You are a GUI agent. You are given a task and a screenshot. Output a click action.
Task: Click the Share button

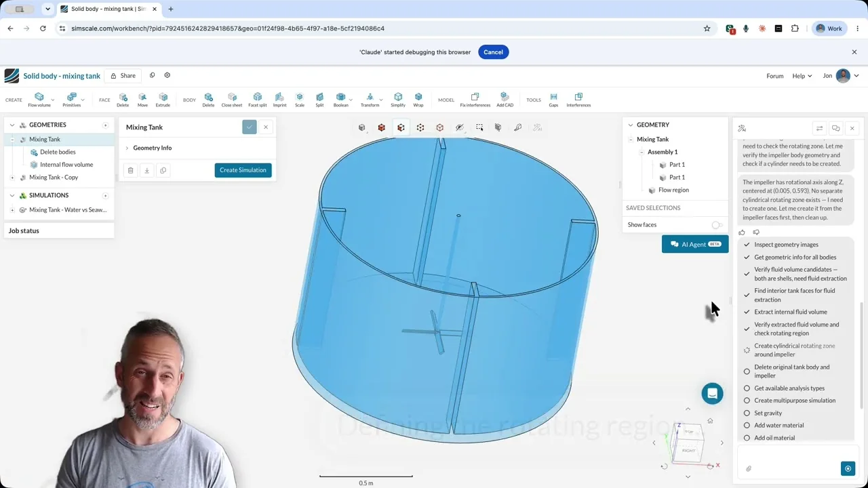coord(123,76)
